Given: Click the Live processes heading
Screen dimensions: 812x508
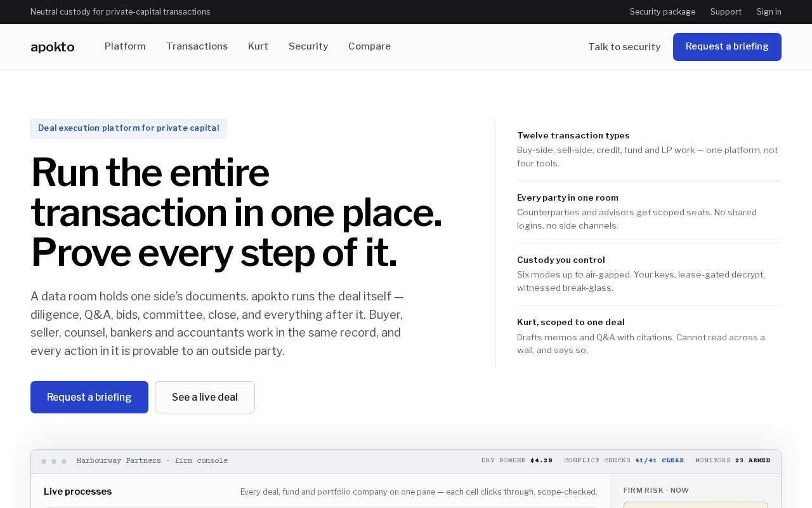Looking at the screenshot, I should [77, 491].
